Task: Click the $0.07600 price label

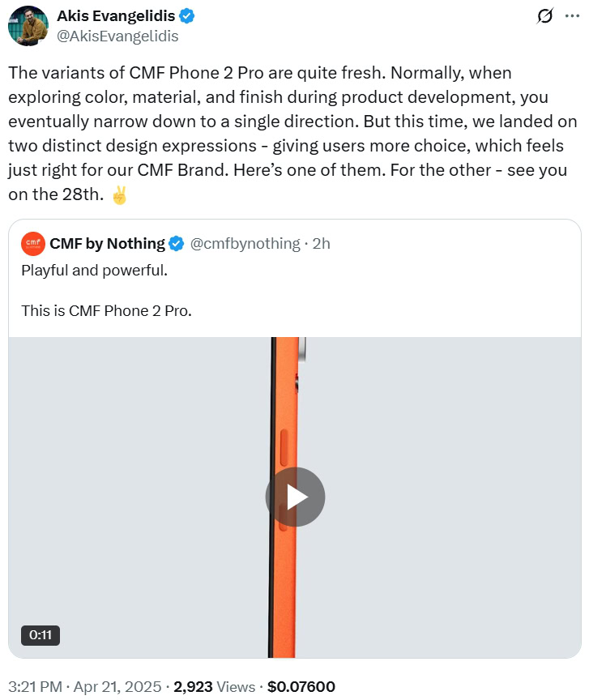Action: (x=301, y=686)
